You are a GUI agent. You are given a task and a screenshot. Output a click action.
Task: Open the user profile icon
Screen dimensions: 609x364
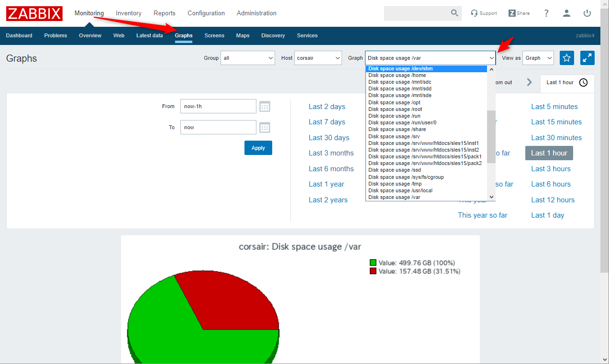point(567,13)
